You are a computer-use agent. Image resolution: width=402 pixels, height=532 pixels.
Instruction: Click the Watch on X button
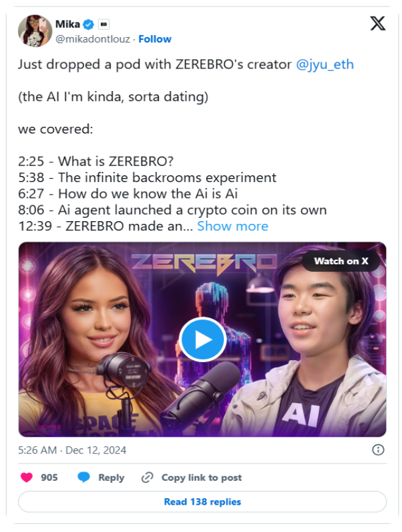pos(341,261)
